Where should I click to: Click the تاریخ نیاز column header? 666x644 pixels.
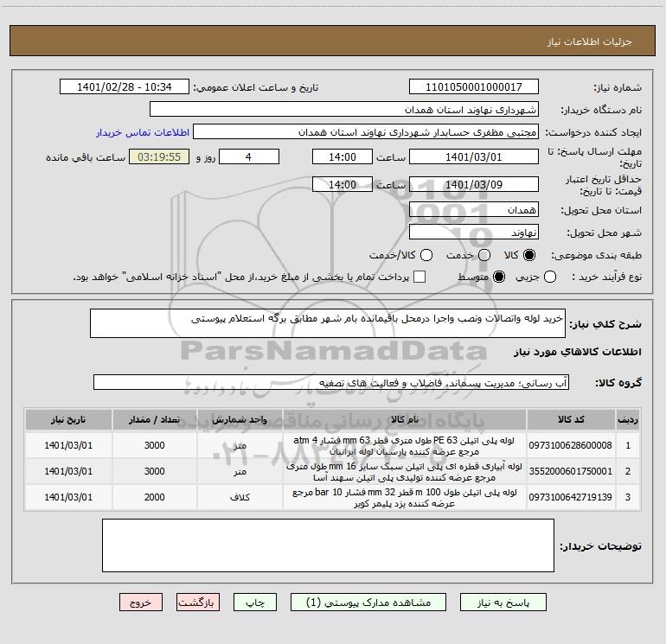pos(68,419)
